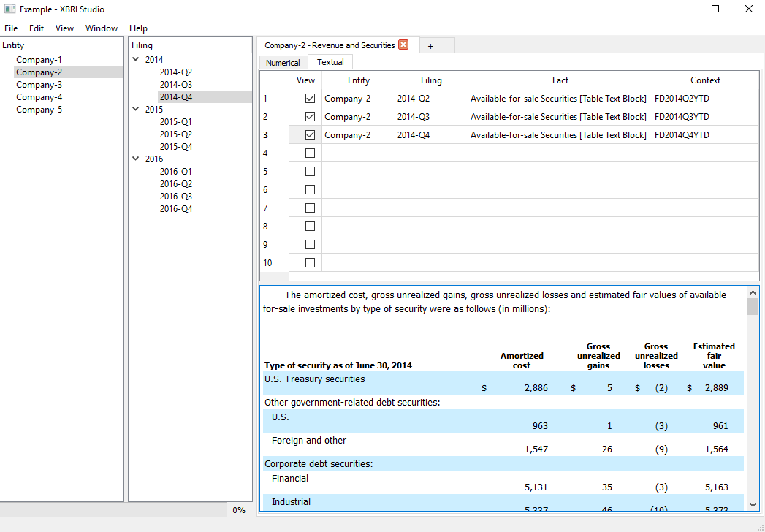
Task: Check the View checkbox in row 4
Action: pos(310,153)
